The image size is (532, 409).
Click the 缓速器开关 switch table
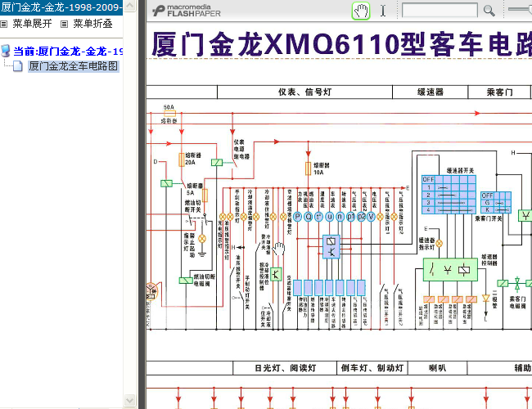coord(449,195)
